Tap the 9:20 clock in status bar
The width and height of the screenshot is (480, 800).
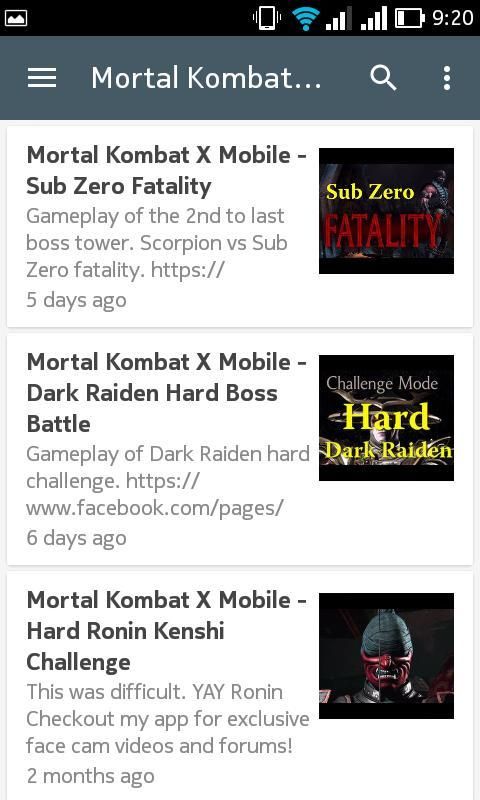pyautogui.click(x=452, y=18)
